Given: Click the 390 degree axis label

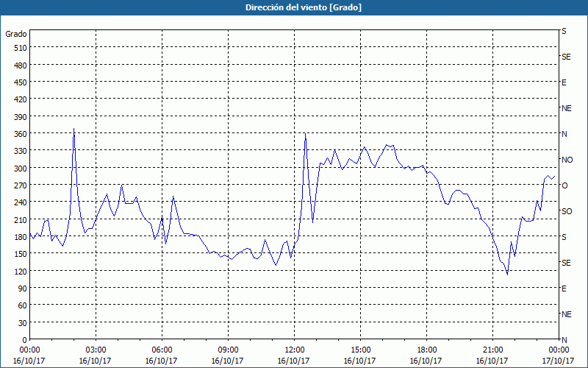Looking at the screenshot, I should click(x=21, y=117).
